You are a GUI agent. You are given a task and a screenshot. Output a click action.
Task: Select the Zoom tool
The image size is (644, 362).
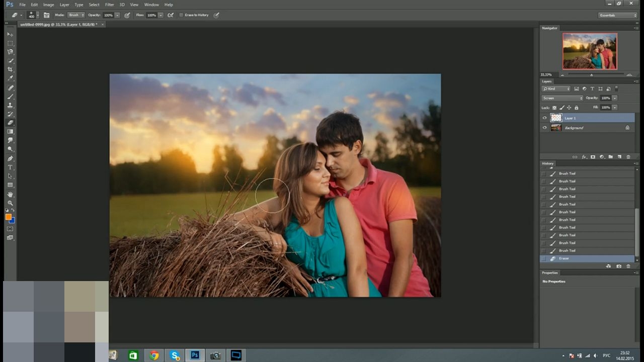(10, 203)
